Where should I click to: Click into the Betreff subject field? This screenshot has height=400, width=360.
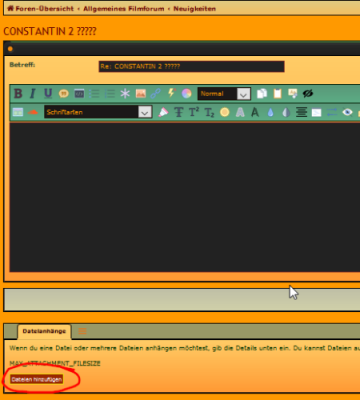click(x=192, y=66)
